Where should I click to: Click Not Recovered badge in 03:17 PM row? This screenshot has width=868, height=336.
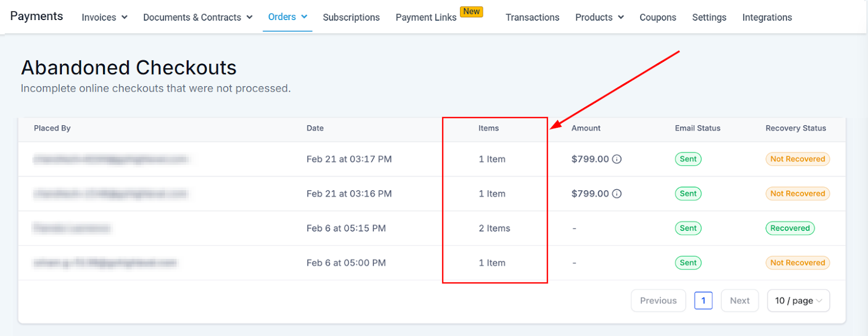797,159
